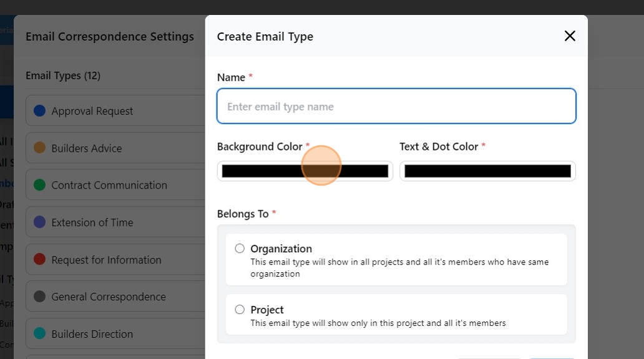This screenshot has height=359, width=644.
Task: Close the Create Email Type dialog
Action: tap(569, 36)
